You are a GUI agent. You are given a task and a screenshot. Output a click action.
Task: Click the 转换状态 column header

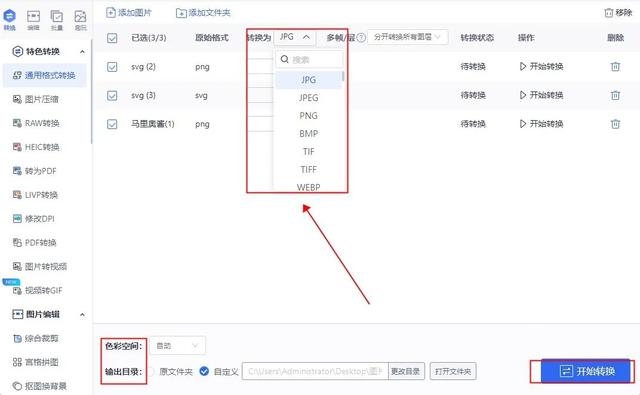[477, 38]
